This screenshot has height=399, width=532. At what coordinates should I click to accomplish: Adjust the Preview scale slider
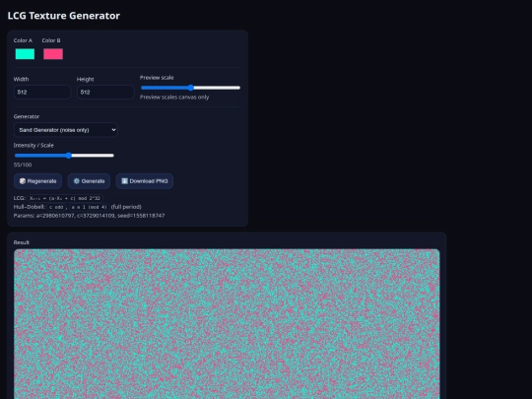[191, 88]
